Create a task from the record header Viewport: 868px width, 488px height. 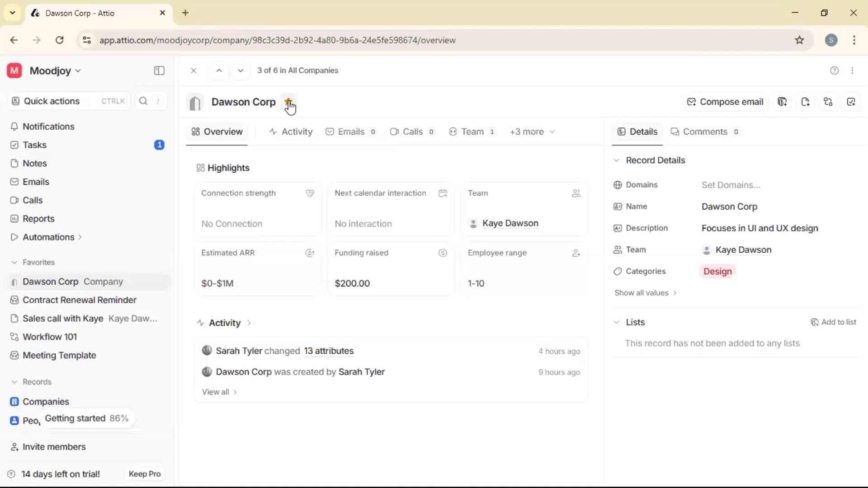(852, 102)
